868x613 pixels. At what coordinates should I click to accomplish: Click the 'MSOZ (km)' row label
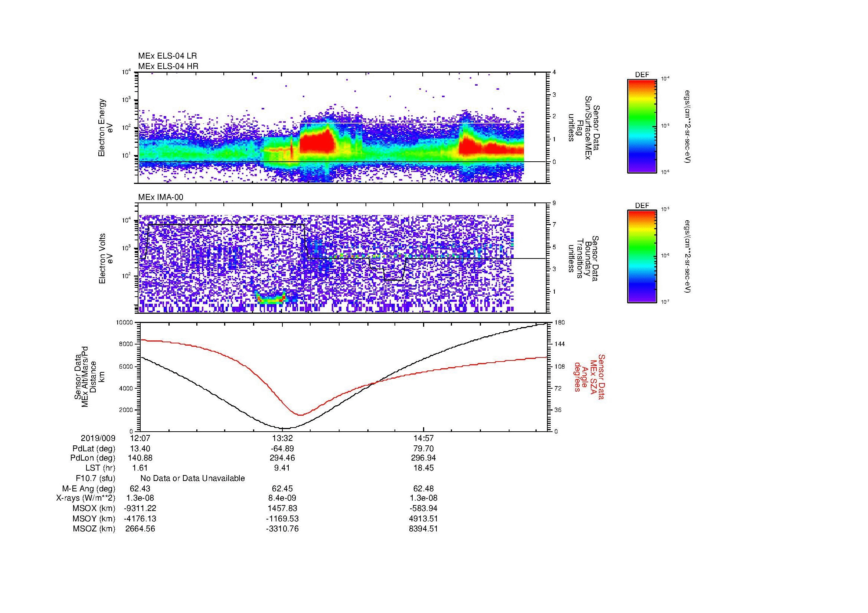coord(94,529)
